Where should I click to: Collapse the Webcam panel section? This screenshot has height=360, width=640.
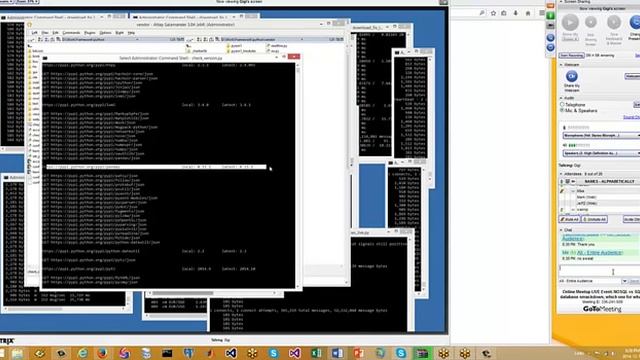tap(561, 64)
